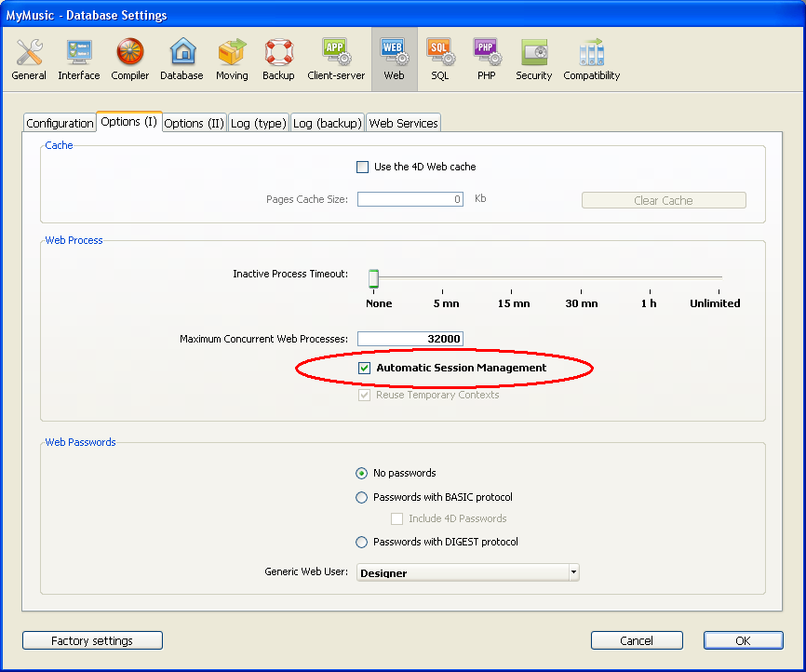Viewport: 806px width, 672px height.
Task: Go to the Database settings icon
Action: coord(181,60)
